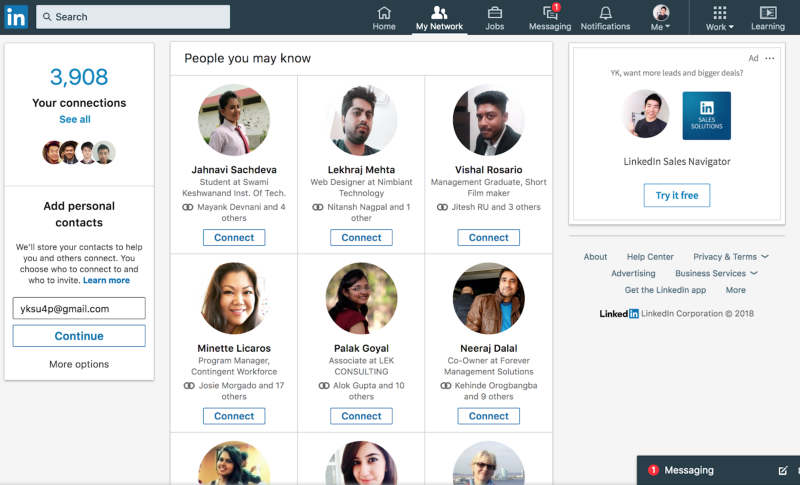Image resolution: width=800 pixels, height=485 pixels.
Task: Click the compose message pencil icon
Action: point(782,470)
